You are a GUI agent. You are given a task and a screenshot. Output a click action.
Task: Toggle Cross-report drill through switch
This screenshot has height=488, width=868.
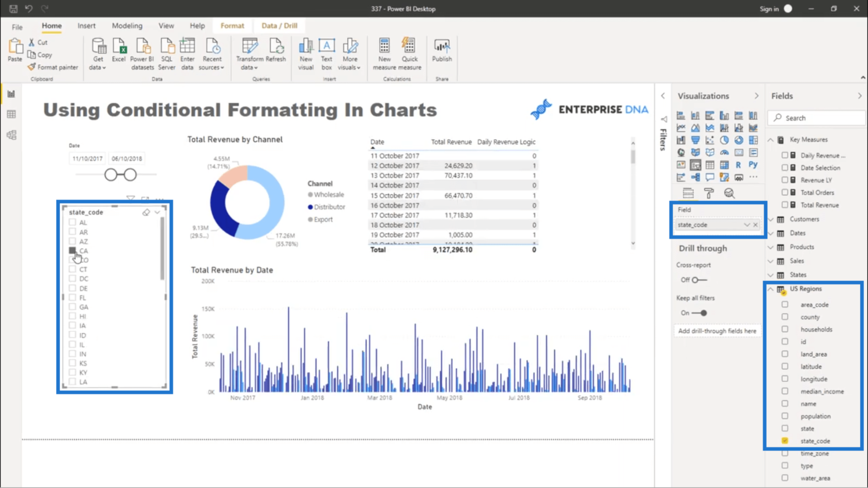pos(700,280)
